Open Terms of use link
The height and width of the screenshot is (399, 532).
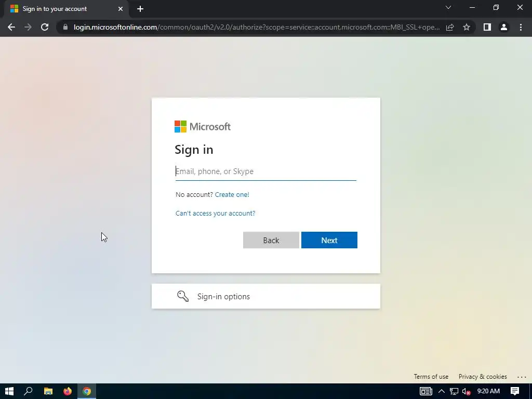tap(431, 377)
